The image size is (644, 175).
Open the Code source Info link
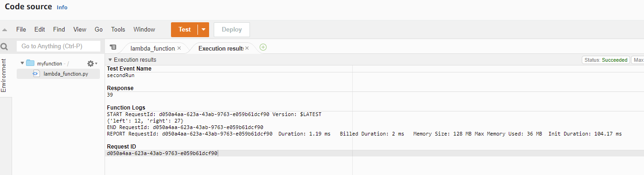point(62,7)
